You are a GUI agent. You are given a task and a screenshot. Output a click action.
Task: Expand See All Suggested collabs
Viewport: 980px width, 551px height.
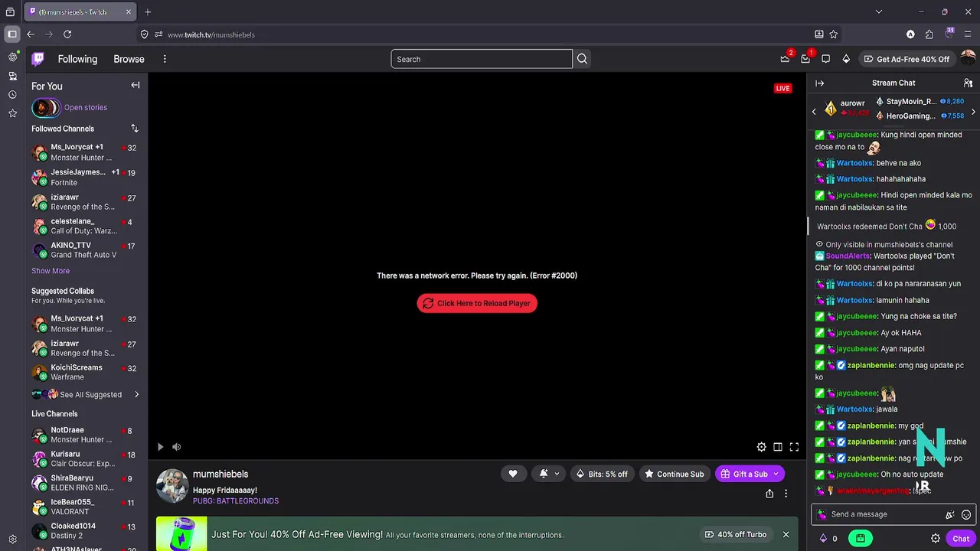coord(86,394)
